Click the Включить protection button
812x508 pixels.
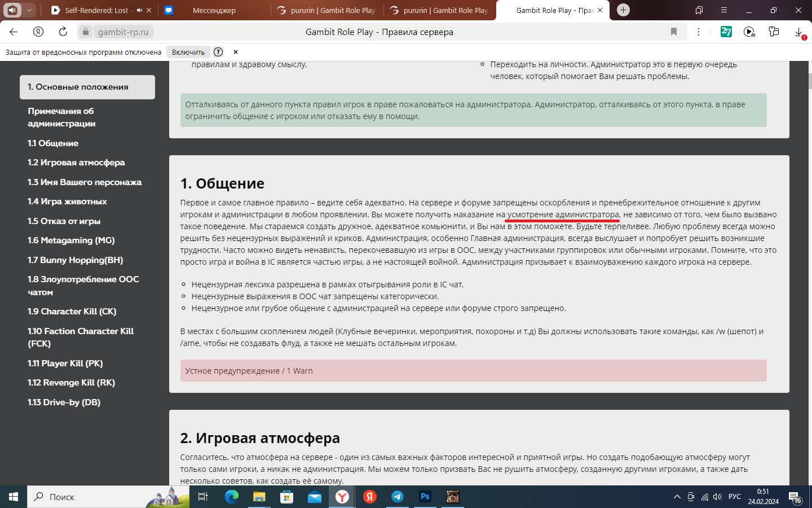188,52
